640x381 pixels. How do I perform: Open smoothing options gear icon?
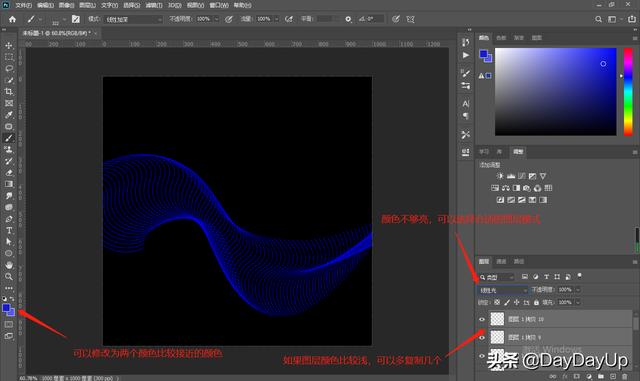pyautogui.click(x=348, y=19)
